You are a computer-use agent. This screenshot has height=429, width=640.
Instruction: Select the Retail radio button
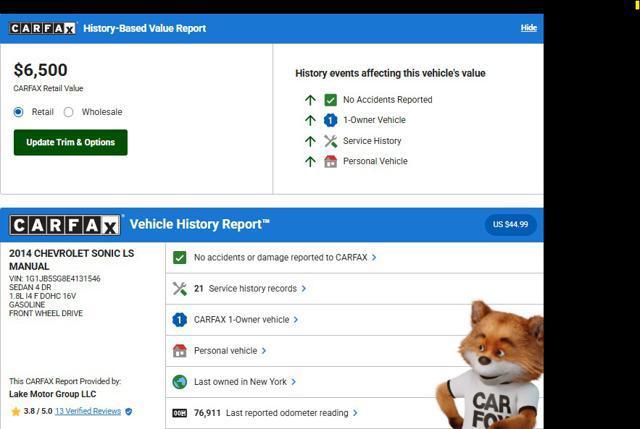18,112
